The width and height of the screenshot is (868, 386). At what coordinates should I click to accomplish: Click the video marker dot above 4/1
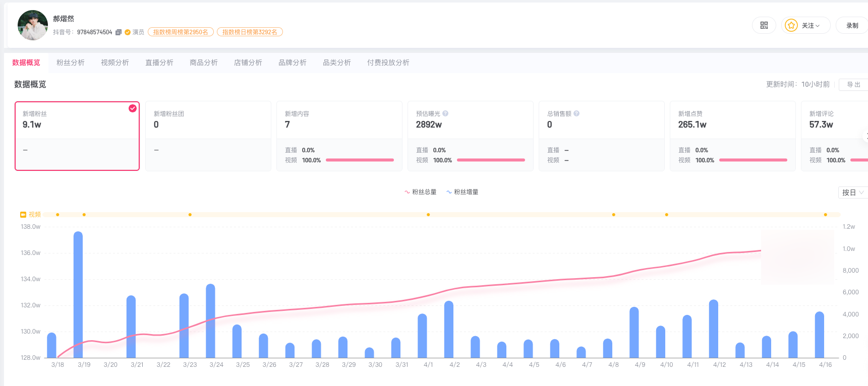[428, 215]
